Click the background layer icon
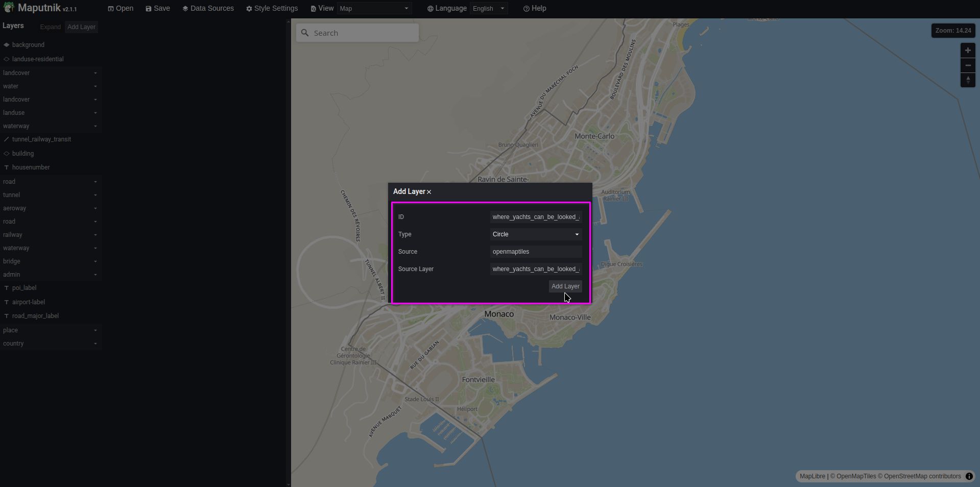 7,45
